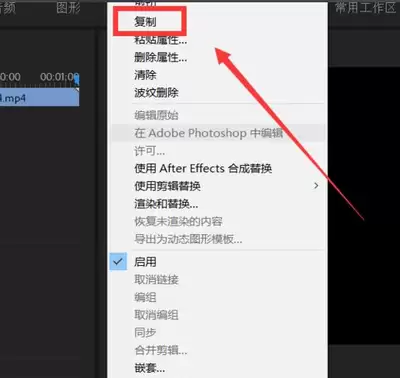Open the 使用剪辑替换 submenu entry

218,186
